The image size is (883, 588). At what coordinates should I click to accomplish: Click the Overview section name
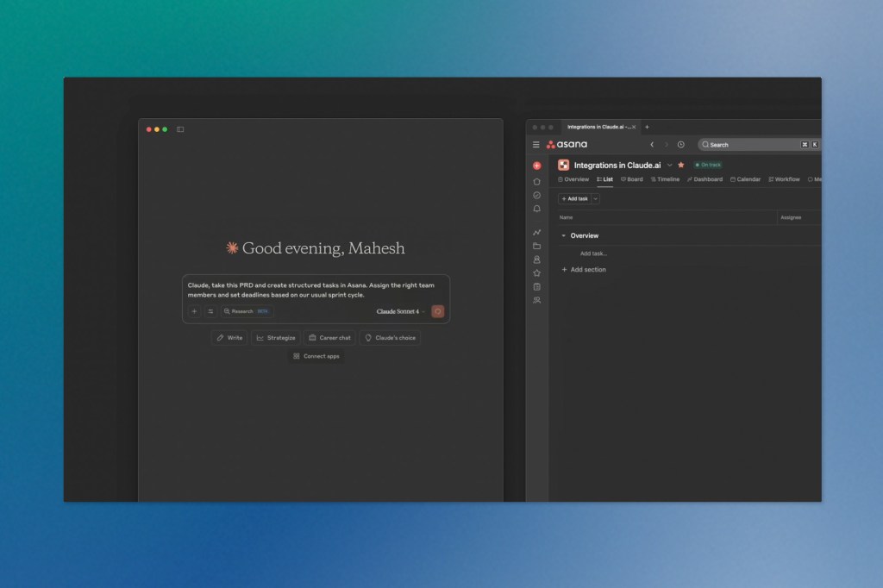pyautogui.click(x=585, y=236)
